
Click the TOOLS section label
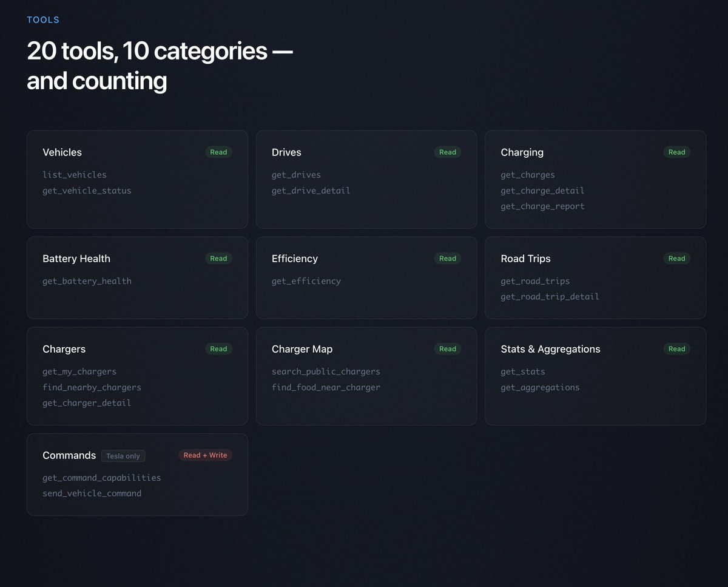43,20
